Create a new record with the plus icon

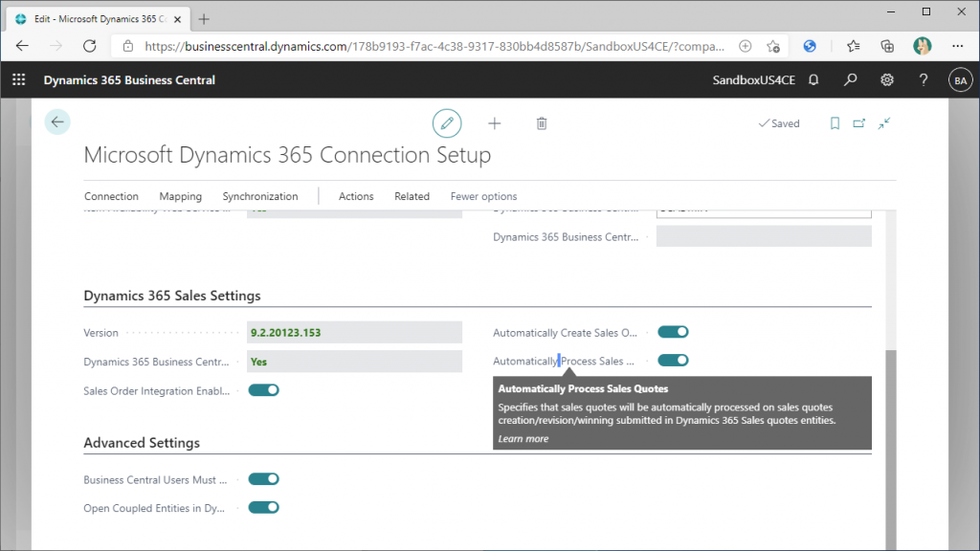(495, 123)
